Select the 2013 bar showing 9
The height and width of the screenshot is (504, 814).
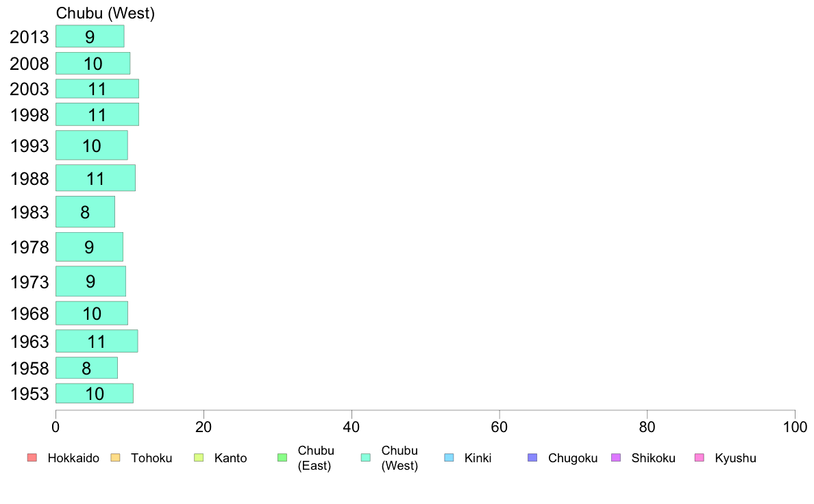click(90, 36)
